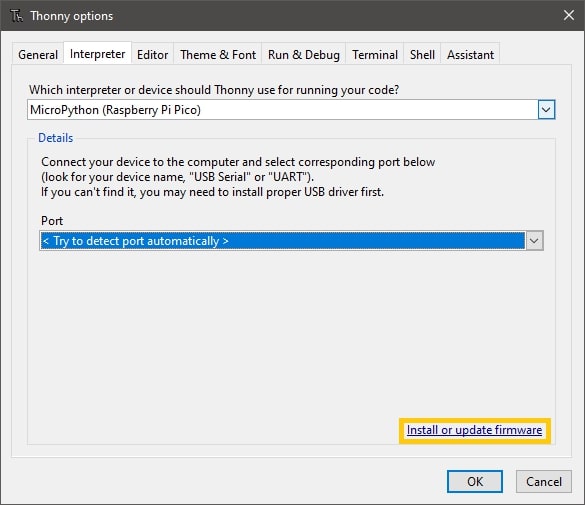Screen dimensions: 585x505
Task: Click the Thonny icon in the title bar
Action: tap(16, 16)
